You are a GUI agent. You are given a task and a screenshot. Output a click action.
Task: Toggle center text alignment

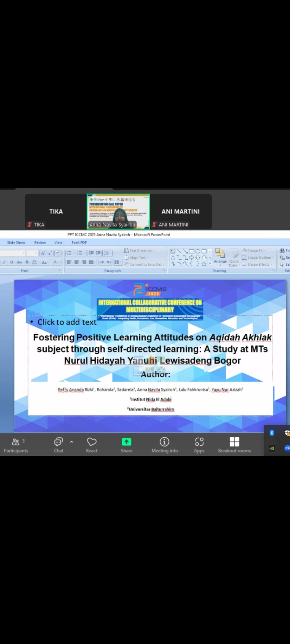pos(77,262)
